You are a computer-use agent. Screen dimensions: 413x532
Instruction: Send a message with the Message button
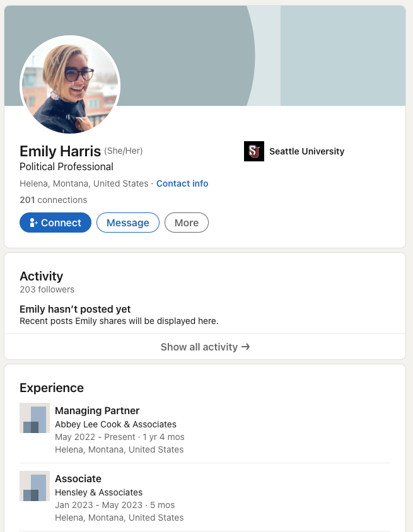(127, 223)
